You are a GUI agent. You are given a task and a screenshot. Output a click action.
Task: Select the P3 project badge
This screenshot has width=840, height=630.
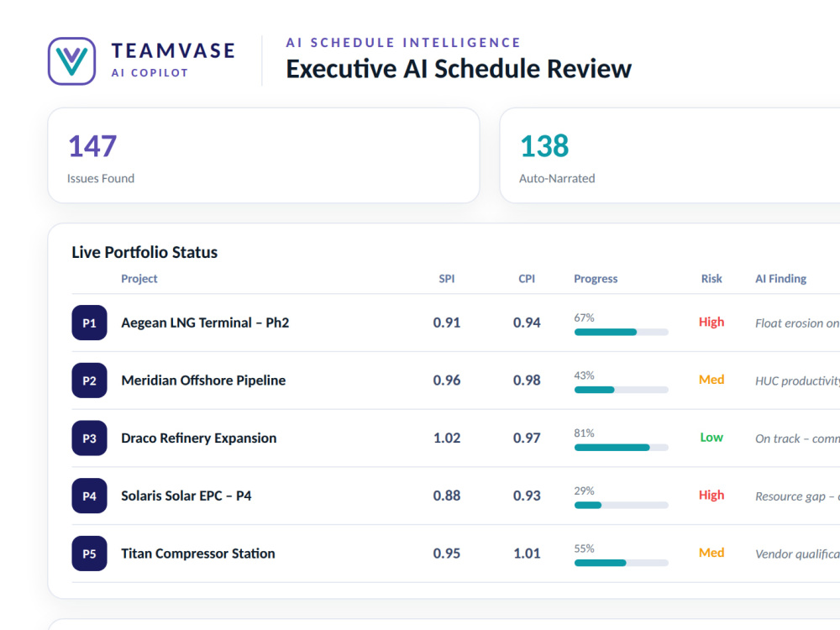(x=90, y=438)
